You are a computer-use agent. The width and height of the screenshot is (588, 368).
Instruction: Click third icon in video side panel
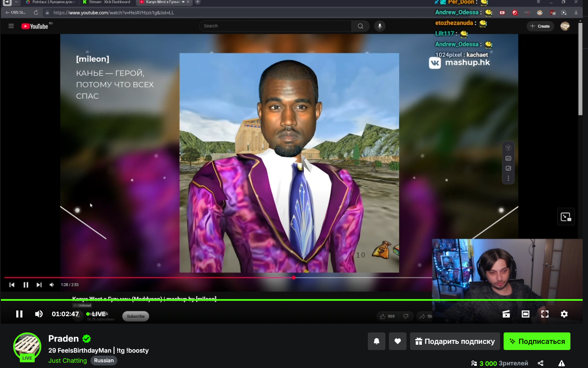pos(508,168)
